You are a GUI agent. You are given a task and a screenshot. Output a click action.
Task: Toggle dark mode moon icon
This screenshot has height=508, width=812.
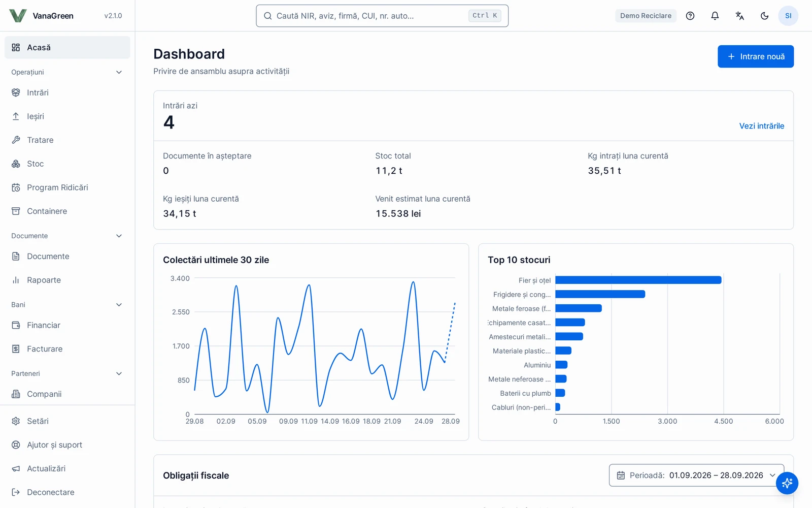[x=765, y=16]
